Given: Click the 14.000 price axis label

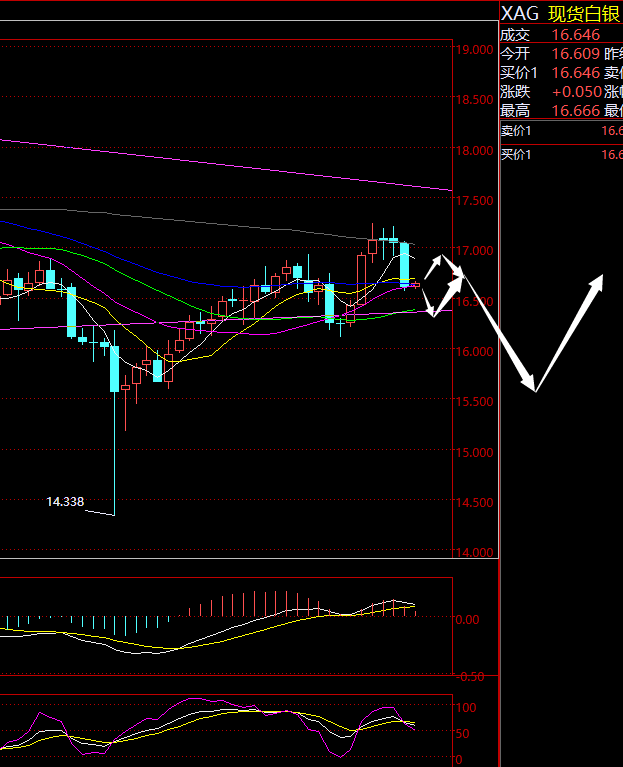Looking at the screenshot, I should [474, 553].
